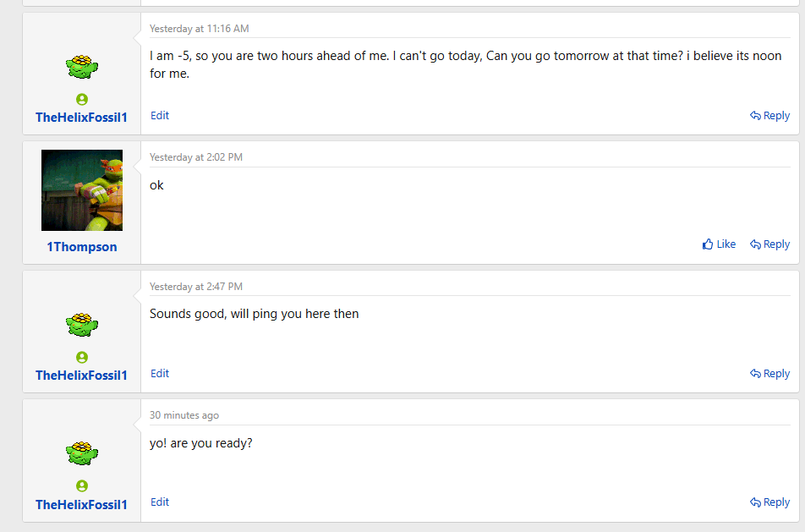The height and width of the screenshot is (532, 805).
Task: Click the Pokémon avatar in the 2:47 PM post
Action: 82,325
